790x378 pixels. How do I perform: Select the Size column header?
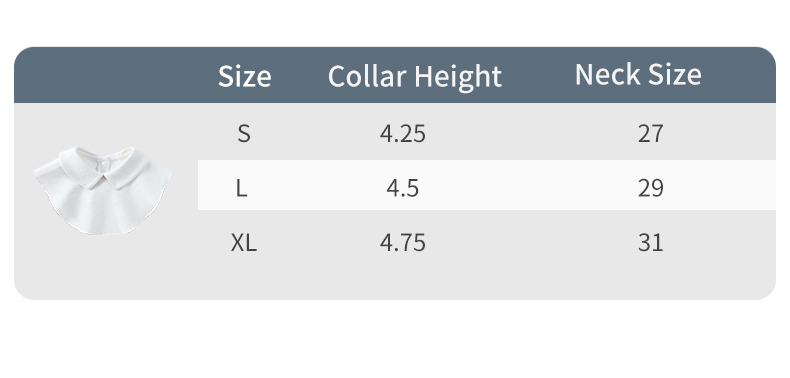[244, 77]
